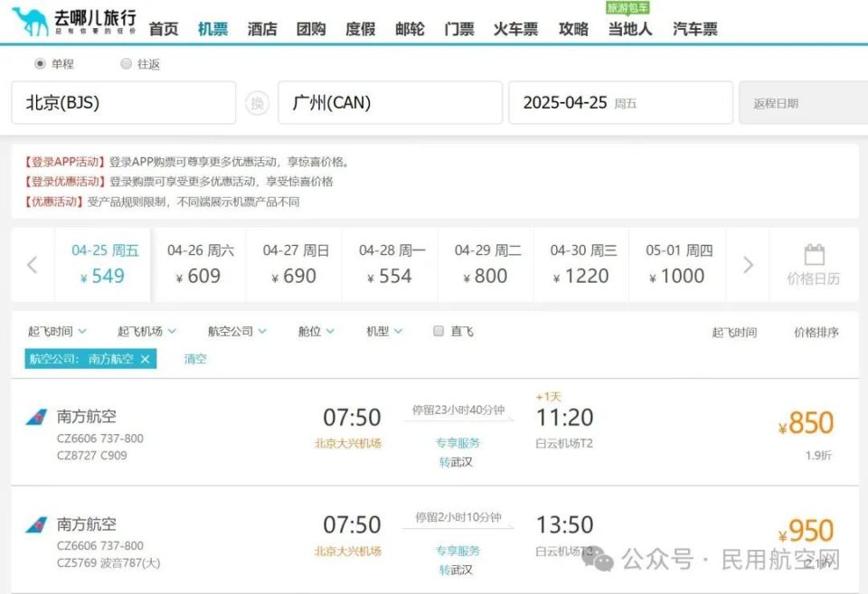Image resolution: width=868 pixels, height=594 pixels.
Task: Select the ¥850 fare price
Action: (806, 423)
